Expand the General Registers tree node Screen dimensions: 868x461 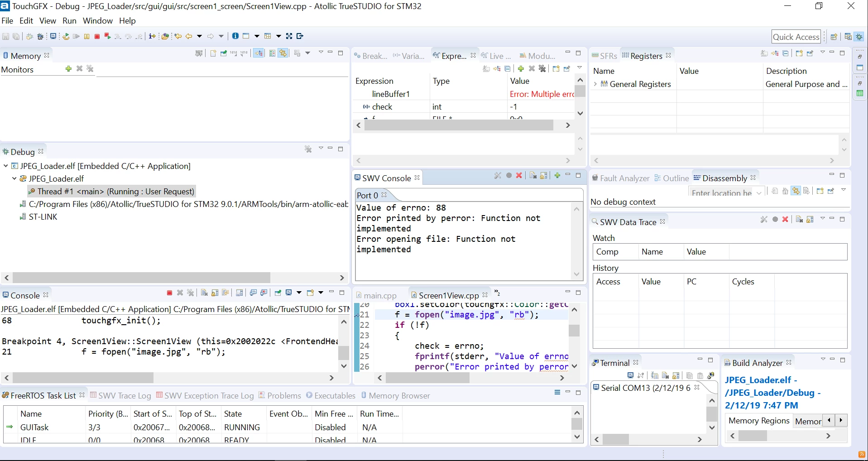click(x=595, y=84)
